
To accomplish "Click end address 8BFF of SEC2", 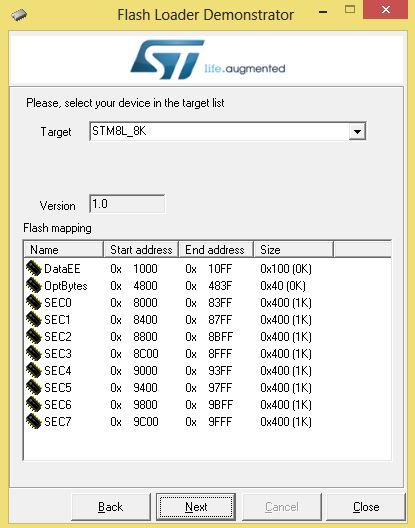I will tap(220, 337).
